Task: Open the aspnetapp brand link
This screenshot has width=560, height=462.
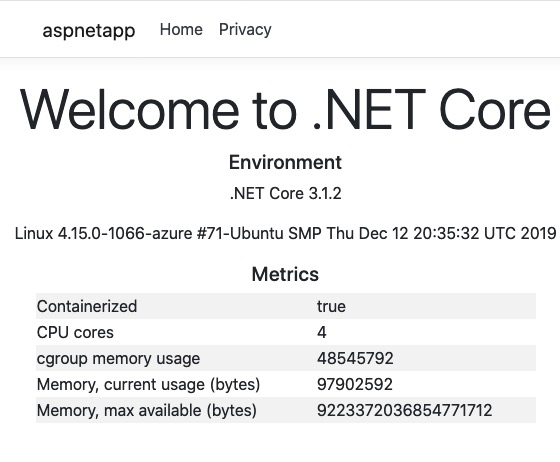Action: point(89,30)
